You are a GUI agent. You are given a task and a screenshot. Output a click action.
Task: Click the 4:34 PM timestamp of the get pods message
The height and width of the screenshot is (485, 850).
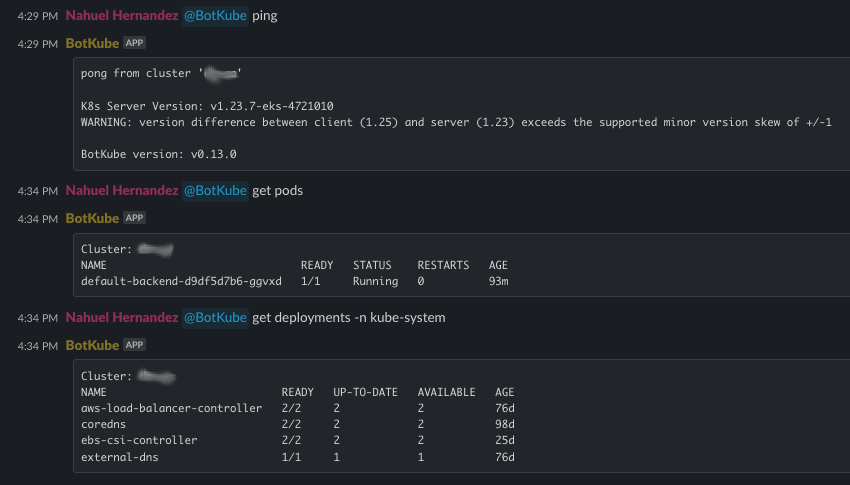[38, 191]
